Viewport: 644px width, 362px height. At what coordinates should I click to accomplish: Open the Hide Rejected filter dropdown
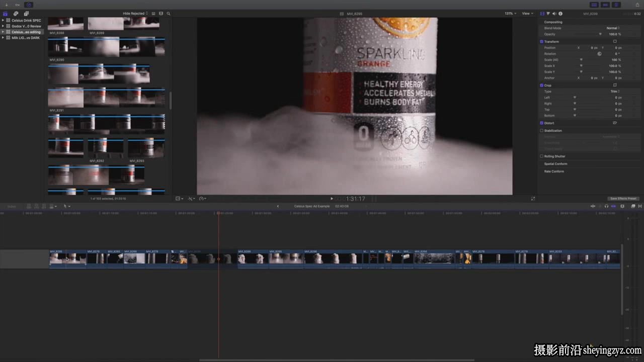135,14
